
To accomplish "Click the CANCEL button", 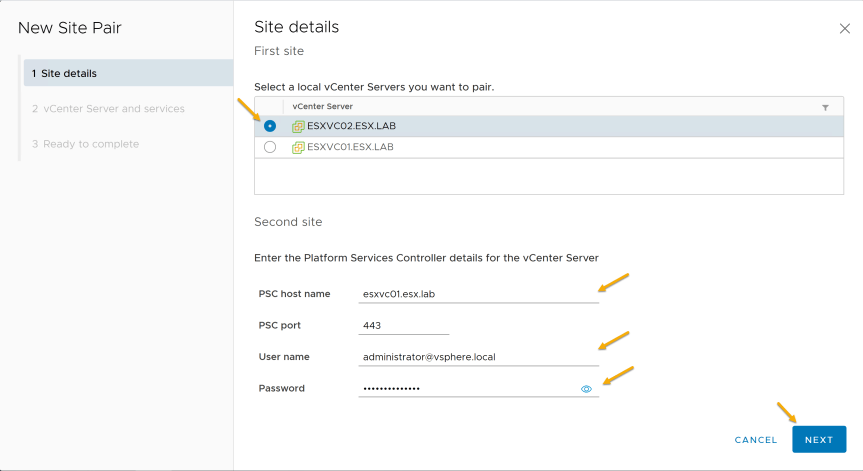I will pos(756,440).
